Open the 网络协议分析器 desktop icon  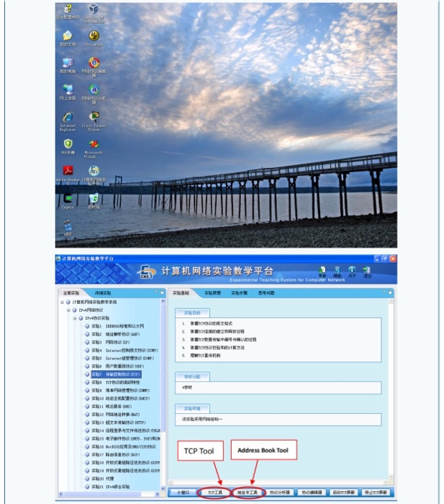coord(94,94)
